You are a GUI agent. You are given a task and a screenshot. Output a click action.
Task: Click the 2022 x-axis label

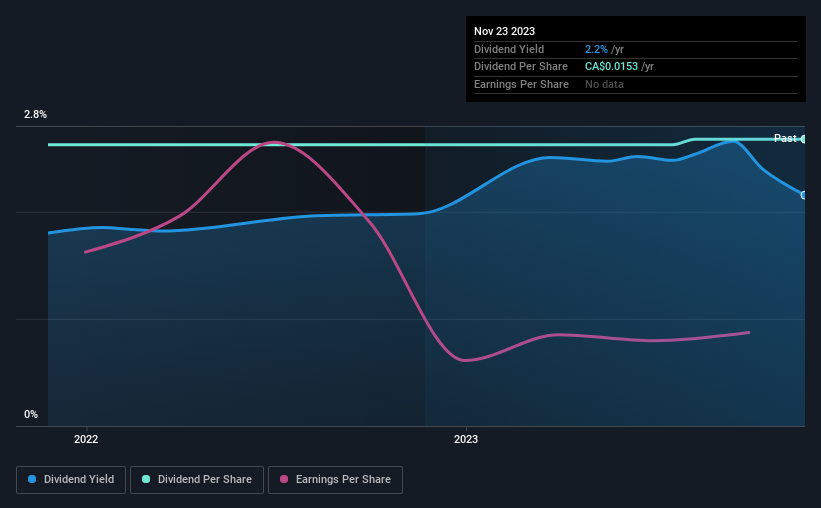pos(86,439)
